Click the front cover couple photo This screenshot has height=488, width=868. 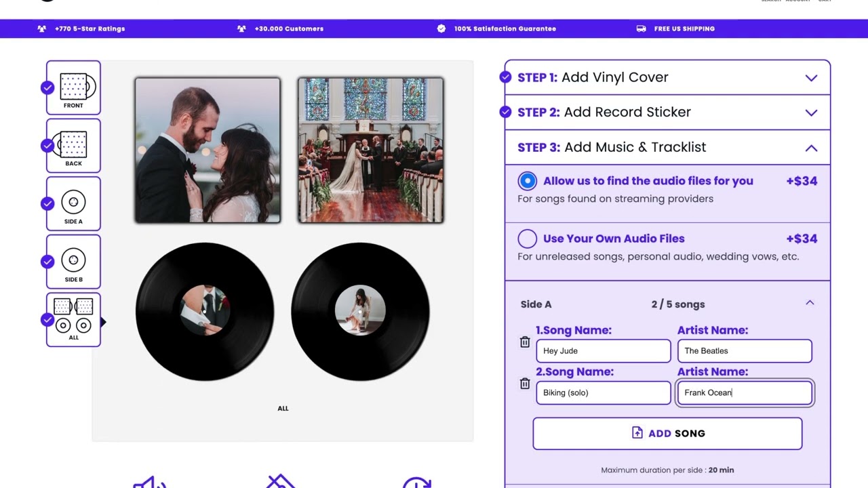208,150
